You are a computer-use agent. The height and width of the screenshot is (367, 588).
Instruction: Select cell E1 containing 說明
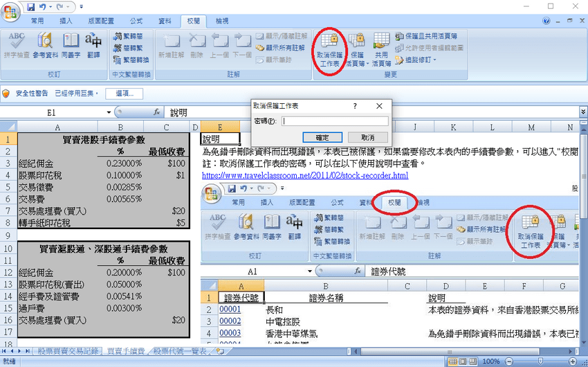click(x=220, y=139)
